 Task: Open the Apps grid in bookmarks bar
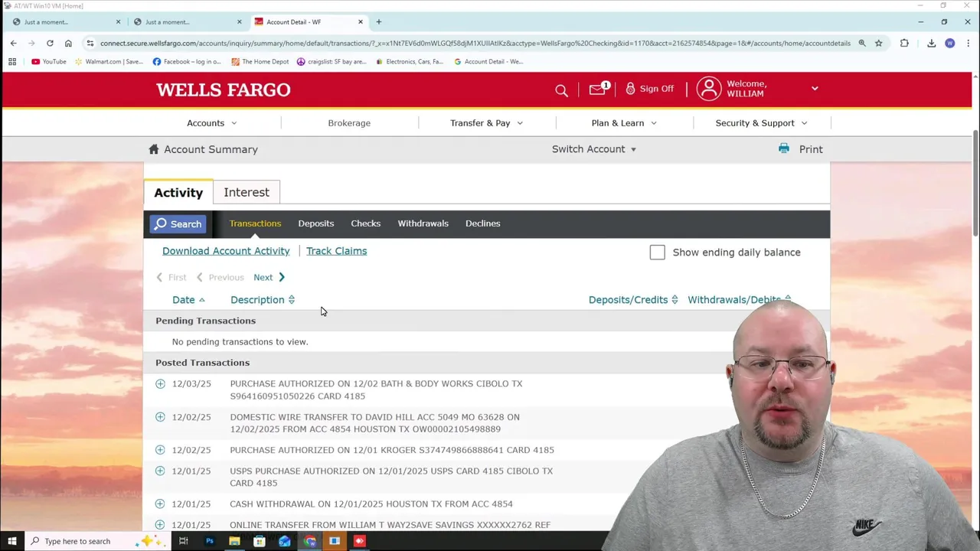click(12, 61)
